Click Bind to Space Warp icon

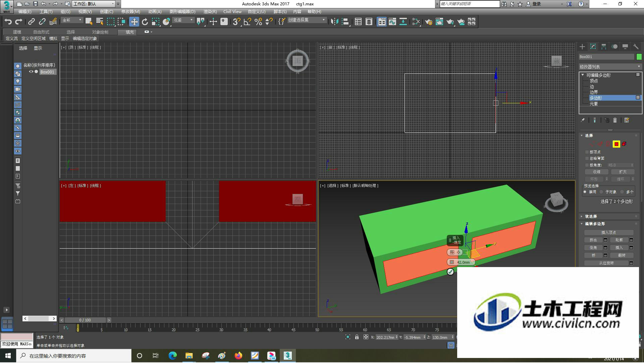[53, 22]
